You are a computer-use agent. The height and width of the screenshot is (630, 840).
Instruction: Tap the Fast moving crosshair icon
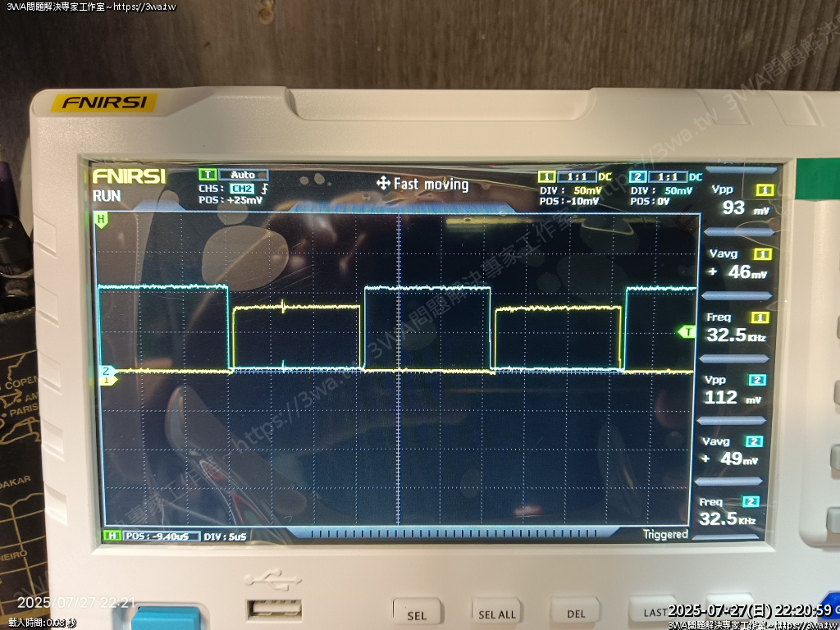click(383, 184)
